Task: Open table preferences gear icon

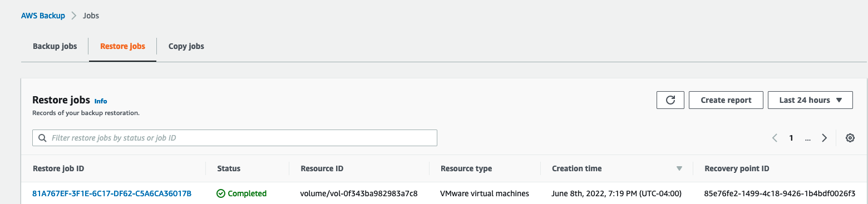Action: click(x=850, y=138)
